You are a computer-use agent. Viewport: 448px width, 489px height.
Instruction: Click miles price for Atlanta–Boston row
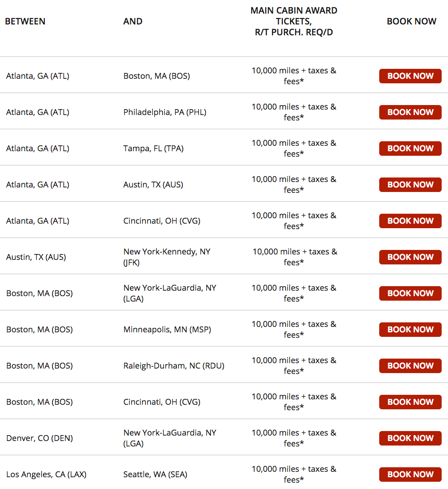tap(294, 76)
